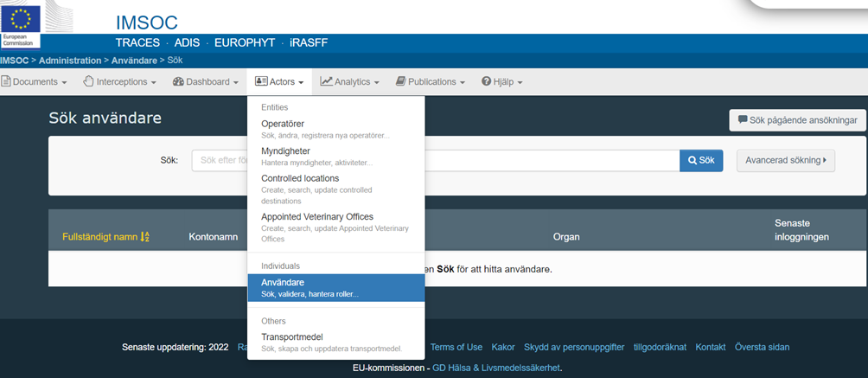This screenshot has height=378, width=868.
Task: Click IMSOC in the breadcrumb
Action: (15, 61)
